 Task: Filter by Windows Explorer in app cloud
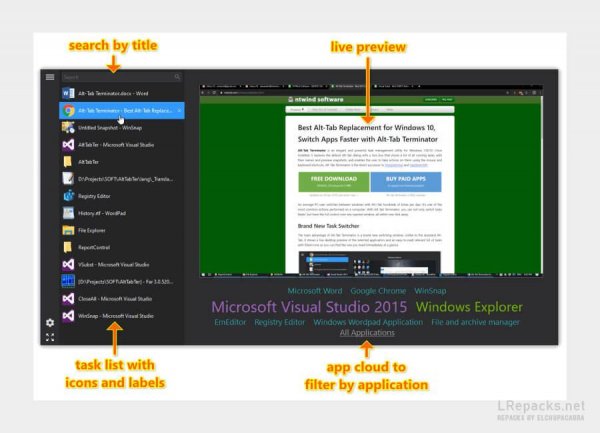(x=469, y=307)
